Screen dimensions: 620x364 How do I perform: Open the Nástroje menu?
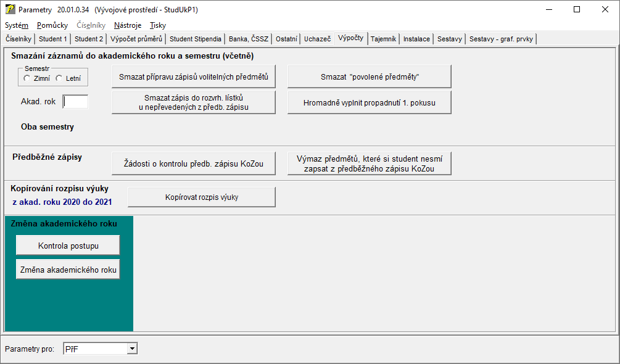click(x=128, y=25)
